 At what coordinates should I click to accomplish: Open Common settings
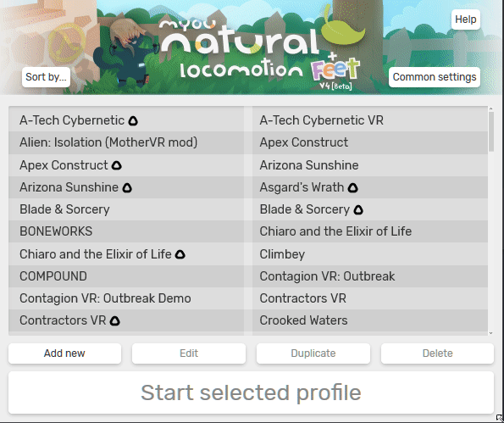(435, 77)
